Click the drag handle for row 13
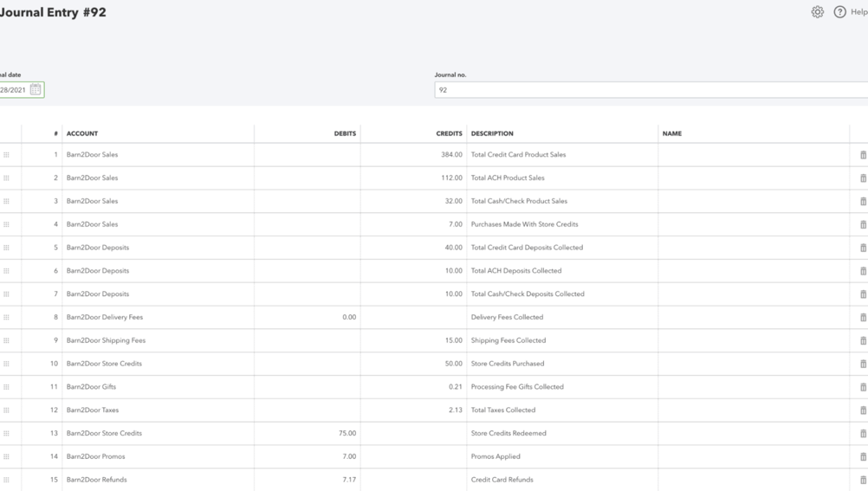Image resolution: width=868 pixels, height=491 pixels. click(7, 433)
